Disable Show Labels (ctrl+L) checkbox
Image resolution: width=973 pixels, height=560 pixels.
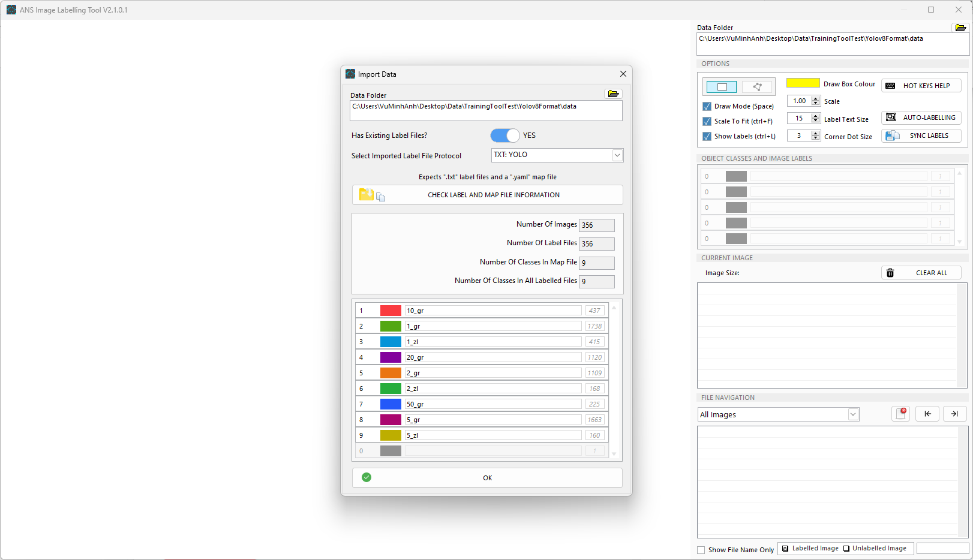[x=707, y=136]
